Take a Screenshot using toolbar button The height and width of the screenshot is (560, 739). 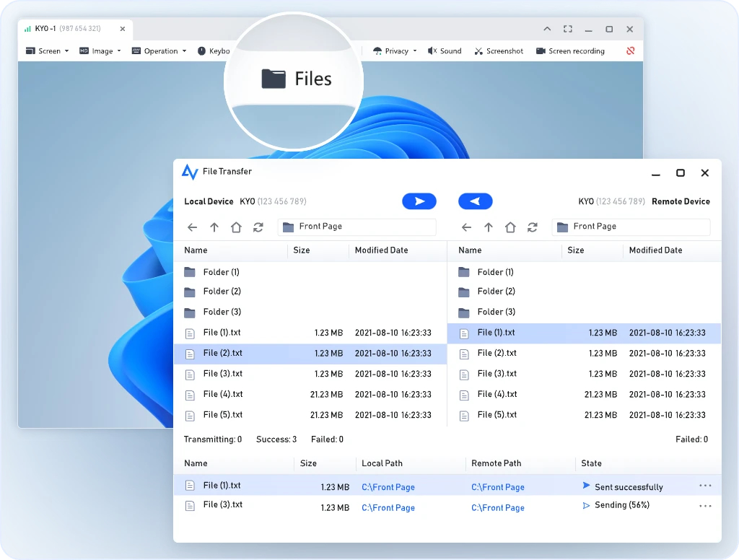coord(499,51)
